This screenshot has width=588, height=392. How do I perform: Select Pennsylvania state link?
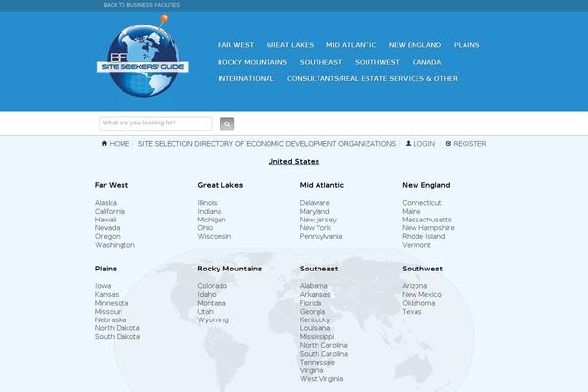pyautogui.click(x=320, y=237)
